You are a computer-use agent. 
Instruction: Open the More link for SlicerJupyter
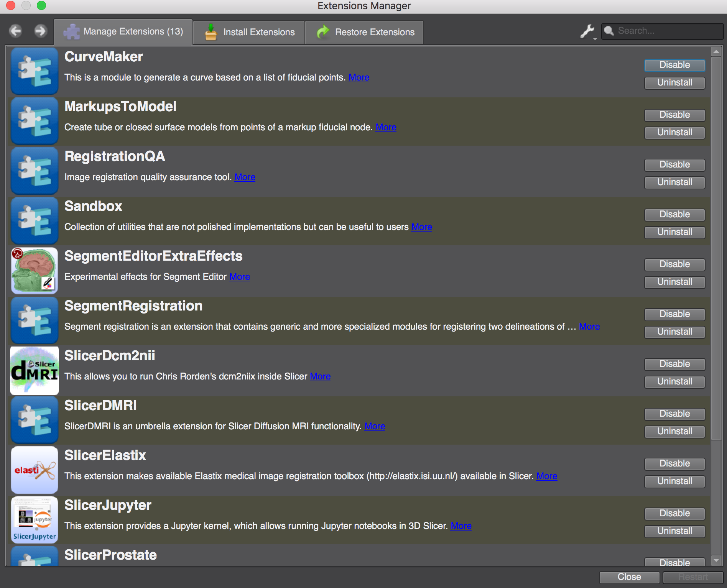coord(461,526)
